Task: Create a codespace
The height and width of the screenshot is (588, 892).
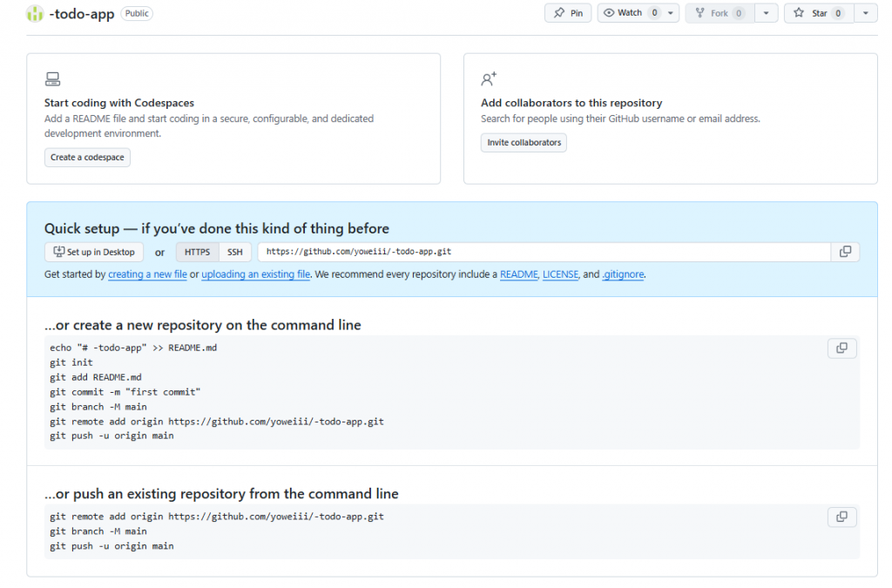Action: (x=87, y=158)
